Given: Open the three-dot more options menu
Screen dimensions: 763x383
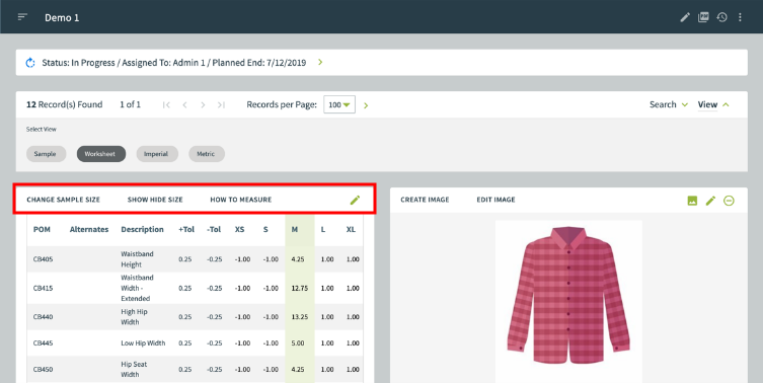Looking at the screenshot, I should tap(740, 18).
